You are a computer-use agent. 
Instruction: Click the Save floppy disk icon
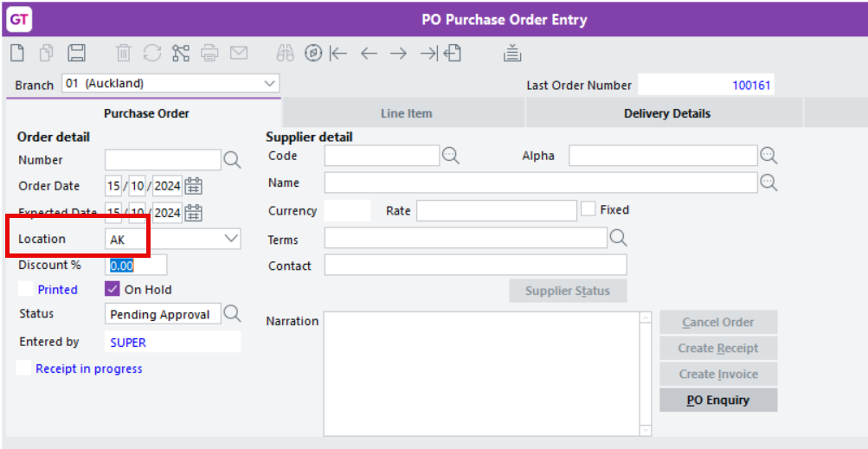pyautogui.click(x=76, y=53)
